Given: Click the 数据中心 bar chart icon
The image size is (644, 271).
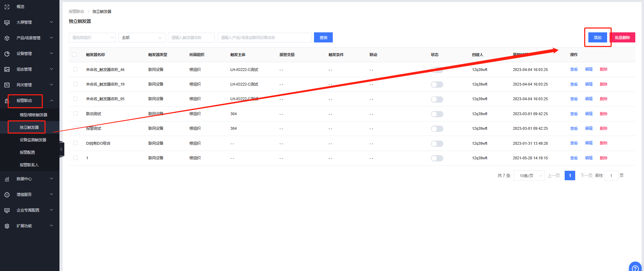Looking at the screenshot, I should pos(7,179).
